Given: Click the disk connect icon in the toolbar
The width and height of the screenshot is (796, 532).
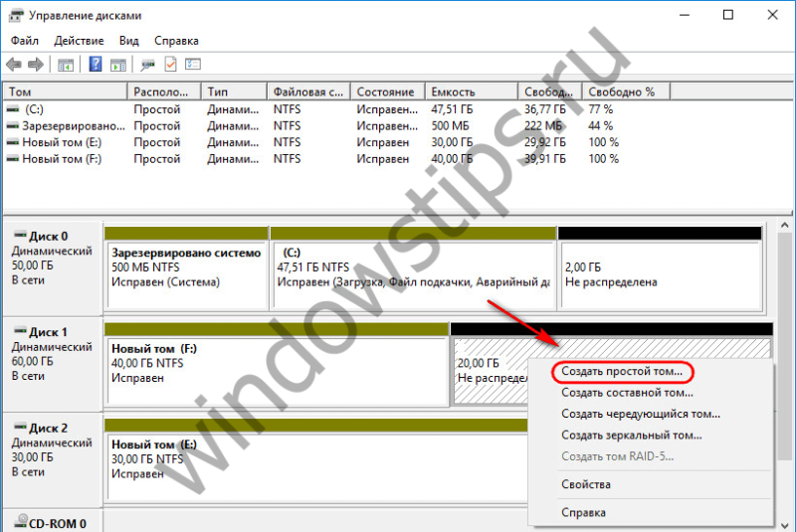Looking at the screenshot, I should click(148, 65).
